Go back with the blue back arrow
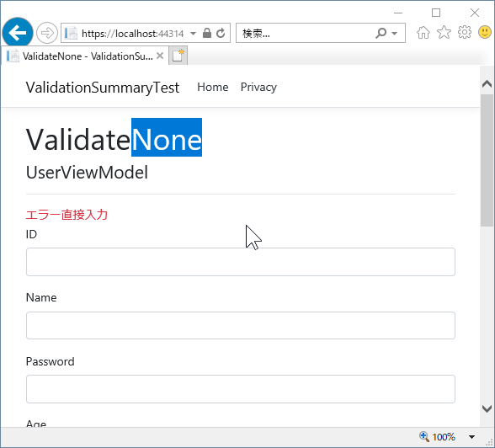 [x=18, y=33]
